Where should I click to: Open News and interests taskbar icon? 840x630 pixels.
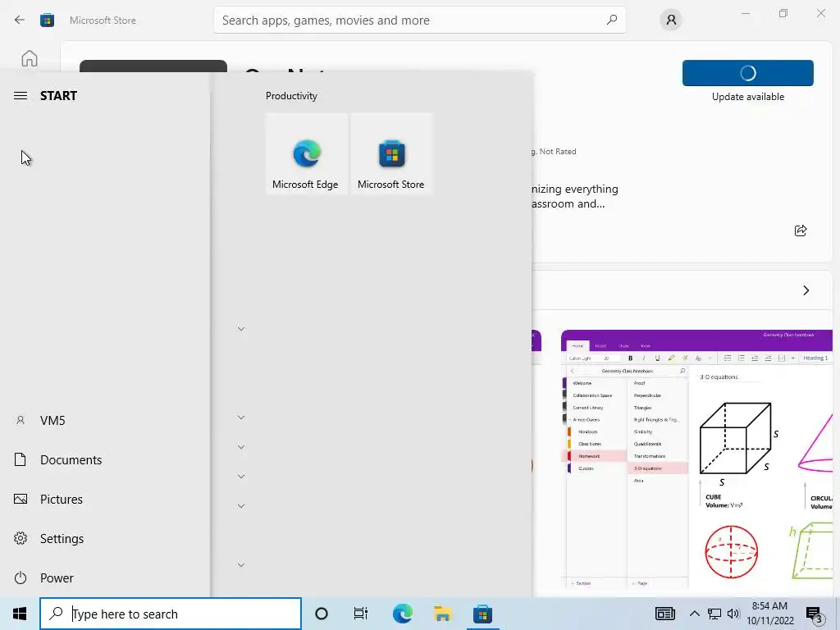(664, 614)
